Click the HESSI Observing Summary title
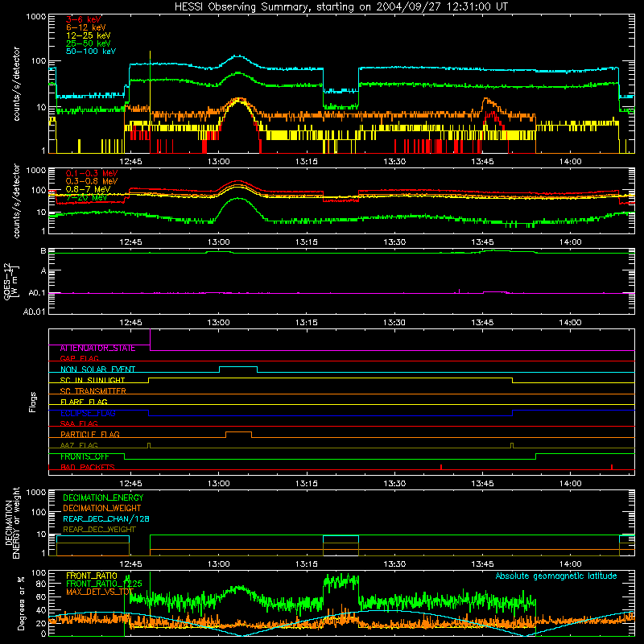 point(341,7)
